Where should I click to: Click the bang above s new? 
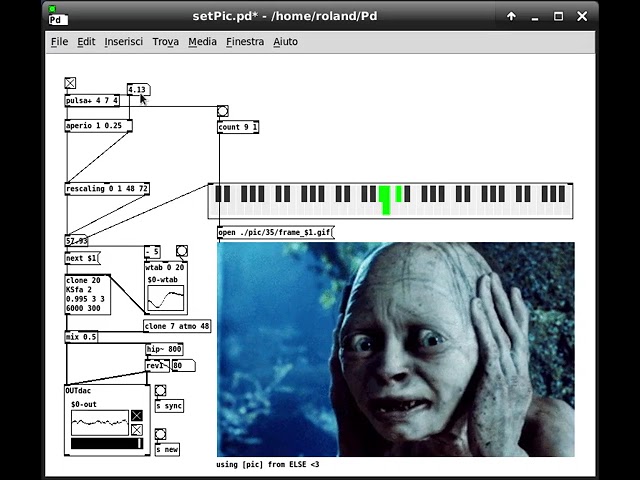tap(160, 434)
